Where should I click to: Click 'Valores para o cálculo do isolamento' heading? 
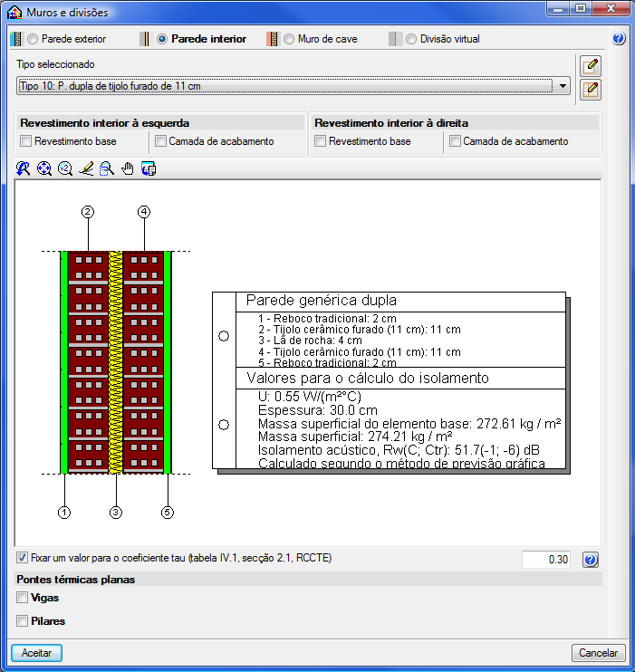tap(368, 378)
